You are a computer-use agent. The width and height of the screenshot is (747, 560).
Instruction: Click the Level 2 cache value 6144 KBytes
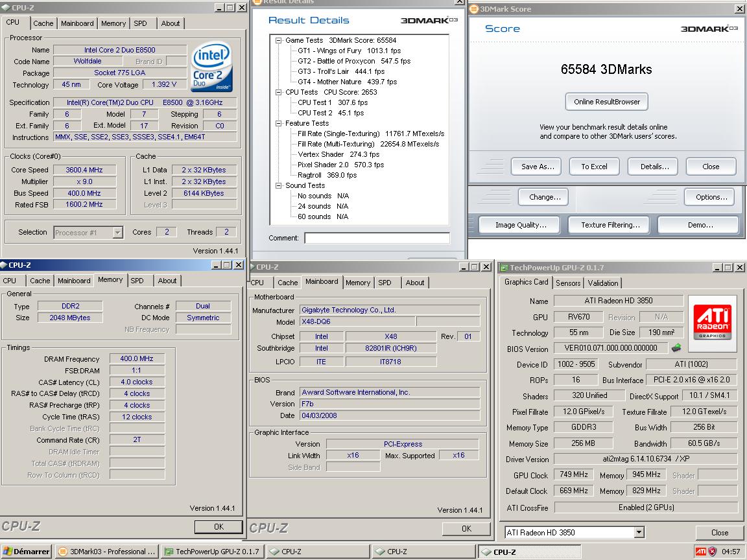click(x=204, y=193)
